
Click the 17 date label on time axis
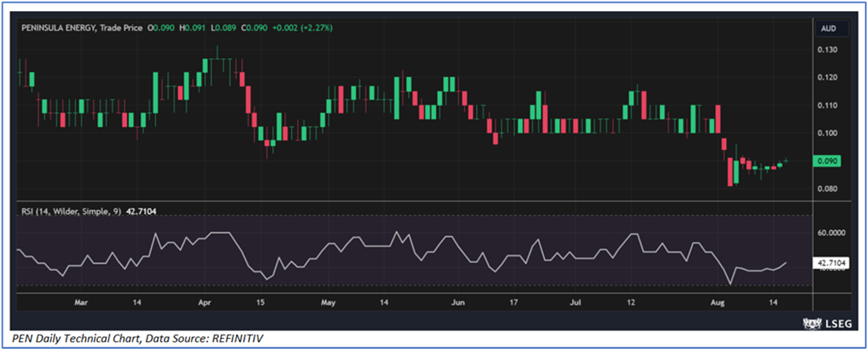point(514,303)
